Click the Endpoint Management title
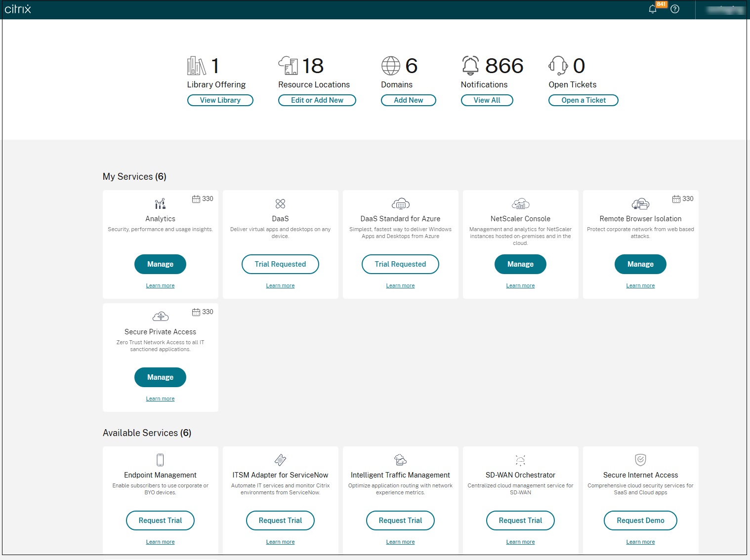Screen dimensions: 750x560 tap(160, 475)
